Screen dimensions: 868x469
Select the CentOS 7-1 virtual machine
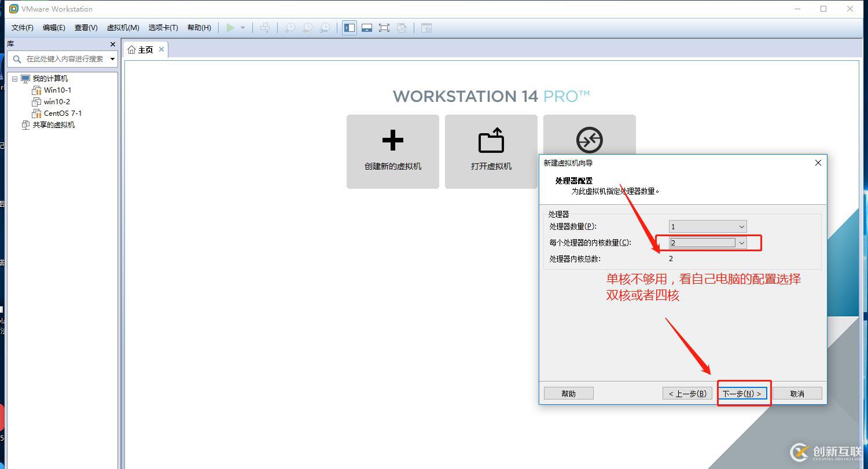tap(63, 113)
